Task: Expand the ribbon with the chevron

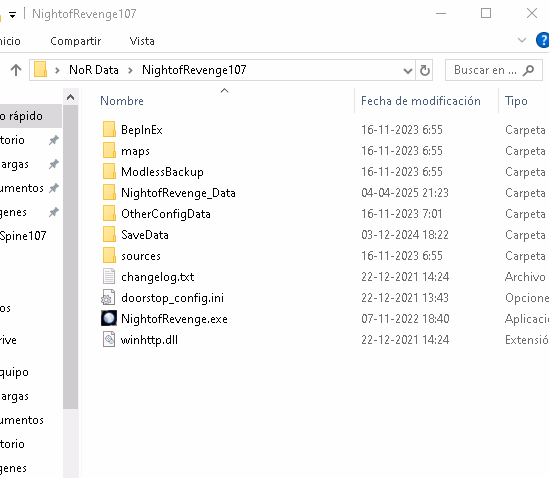Action: tap(522, 40)
